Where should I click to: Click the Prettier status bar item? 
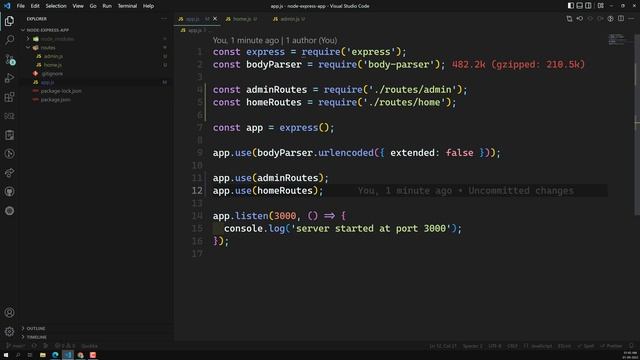[611, 346]
